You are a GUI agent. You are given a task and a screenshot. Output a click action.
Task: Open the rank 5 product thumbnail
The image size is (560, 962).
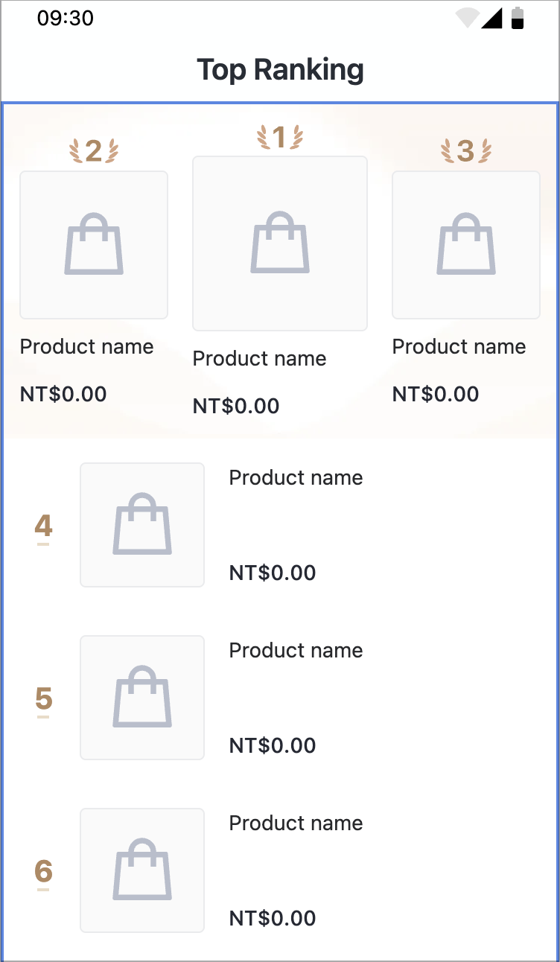click(x=142, y=698)
